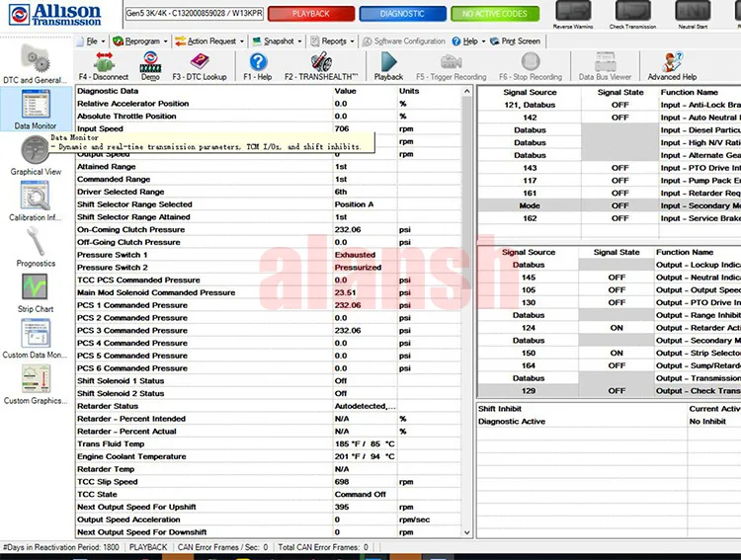
Task: Select Engine Coolant Temperature row
Action: click(x=269, y=456)
